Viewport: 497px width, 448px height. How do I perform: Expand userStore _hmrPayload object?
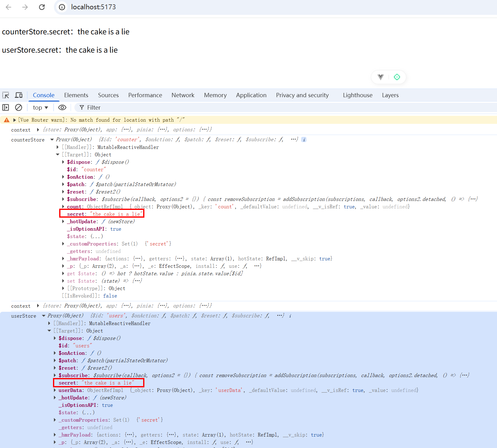(x=55, y=435)
